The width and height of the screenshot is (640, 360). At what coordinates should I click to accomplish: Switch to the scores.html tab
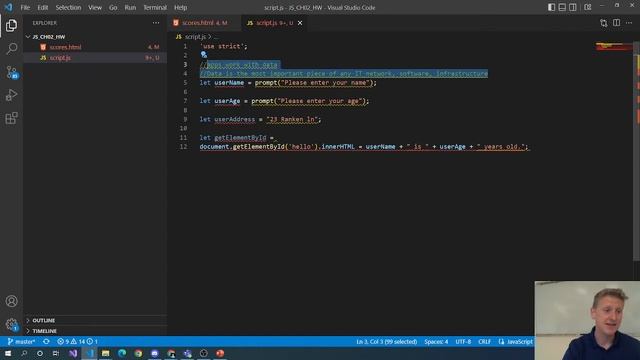204,23
